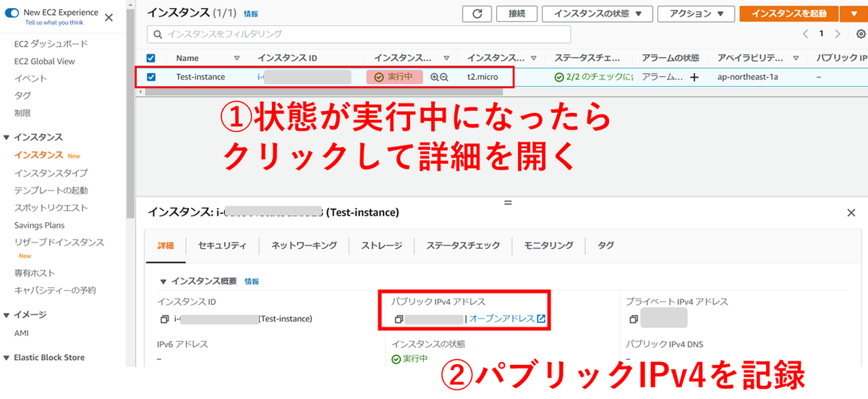Open EC2 Global View in sidebar

[44, 61]
